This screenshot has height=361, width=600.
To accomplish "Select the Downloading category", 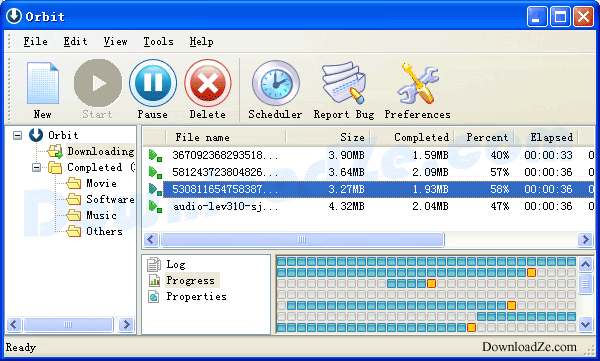I will click(101, 151).
